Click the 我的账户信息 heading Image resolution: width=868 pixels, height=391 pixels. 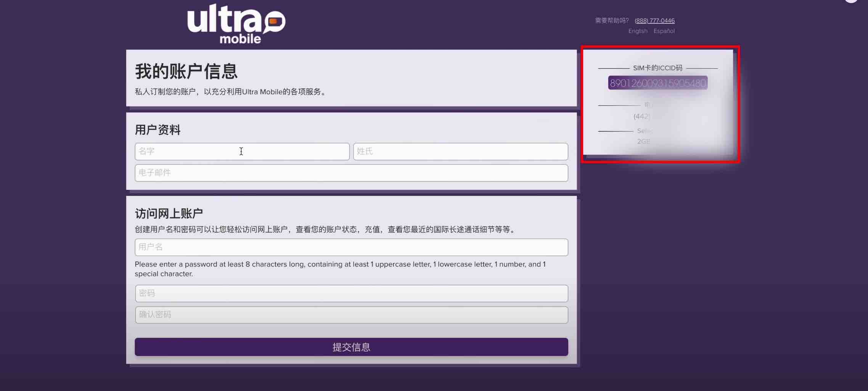tap(186, 71)
